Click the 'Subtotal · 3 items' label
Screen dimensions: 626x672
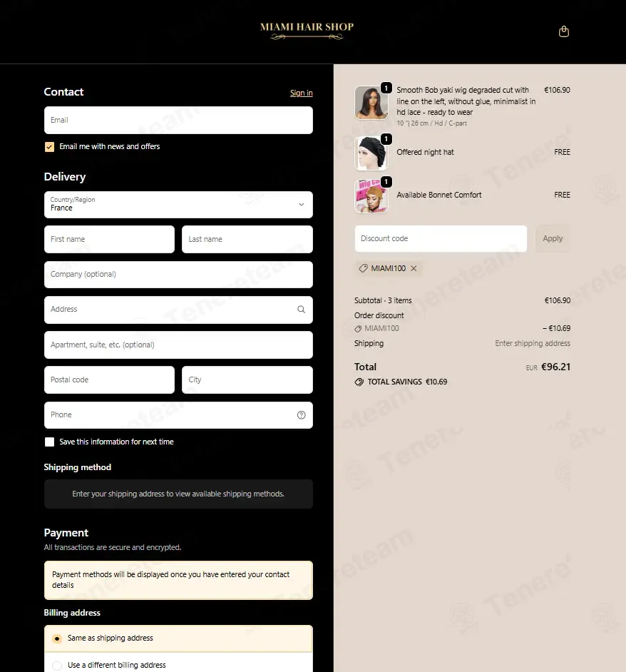click(x=383, y=300)
